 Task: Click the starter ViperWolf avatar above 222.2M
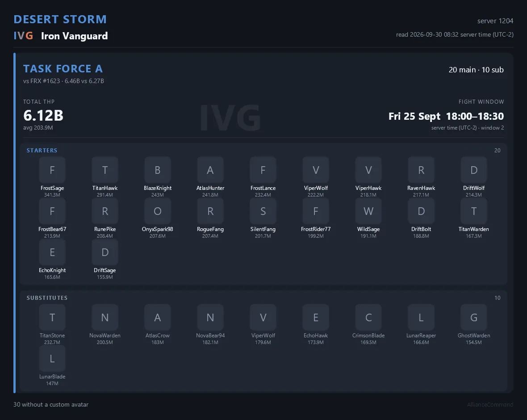316,170
